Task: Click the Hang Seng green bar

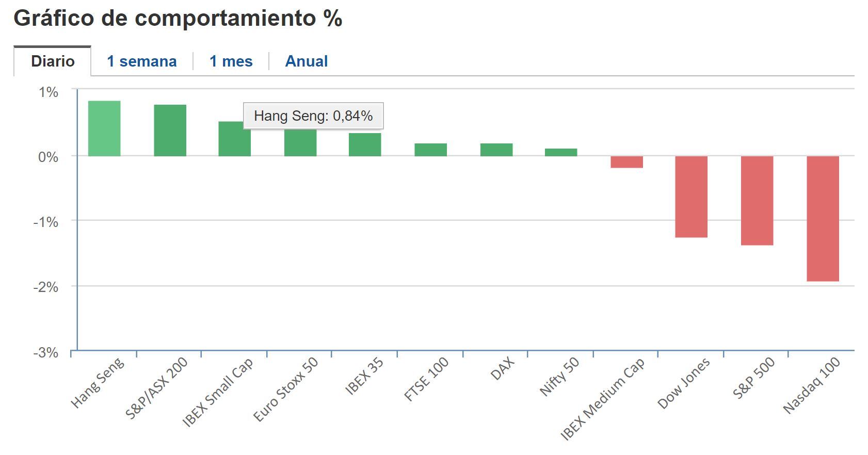Action: point(104,128)
